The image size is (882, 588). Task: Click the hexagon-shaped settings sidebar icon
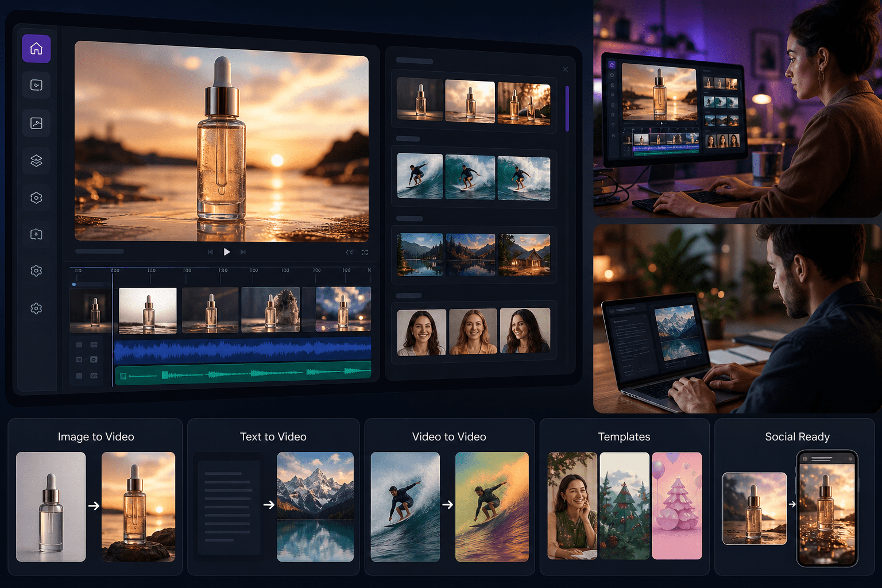point(36,198)
